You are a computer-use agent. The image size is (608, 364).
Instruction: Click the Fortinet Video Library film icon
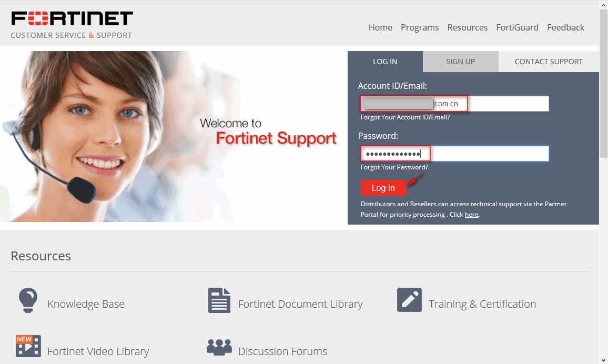click(x=28, y=346)
